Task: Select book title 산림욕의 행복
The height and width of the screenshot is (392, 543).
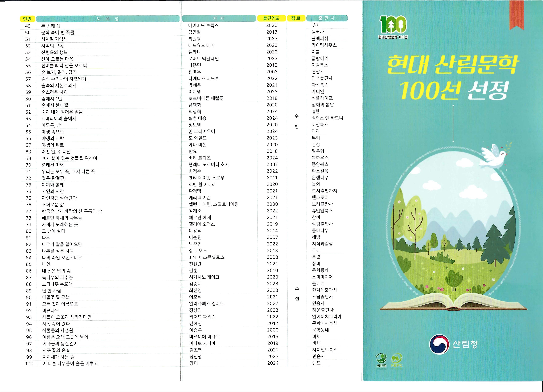Action: pyautogui.click(x=55, y=52)
